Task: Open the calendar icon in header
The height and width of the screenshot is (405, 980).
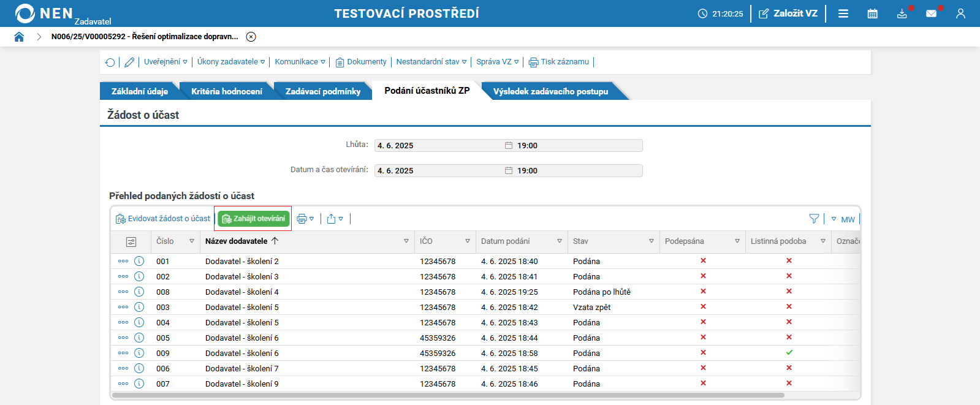Action: (873, 13)
